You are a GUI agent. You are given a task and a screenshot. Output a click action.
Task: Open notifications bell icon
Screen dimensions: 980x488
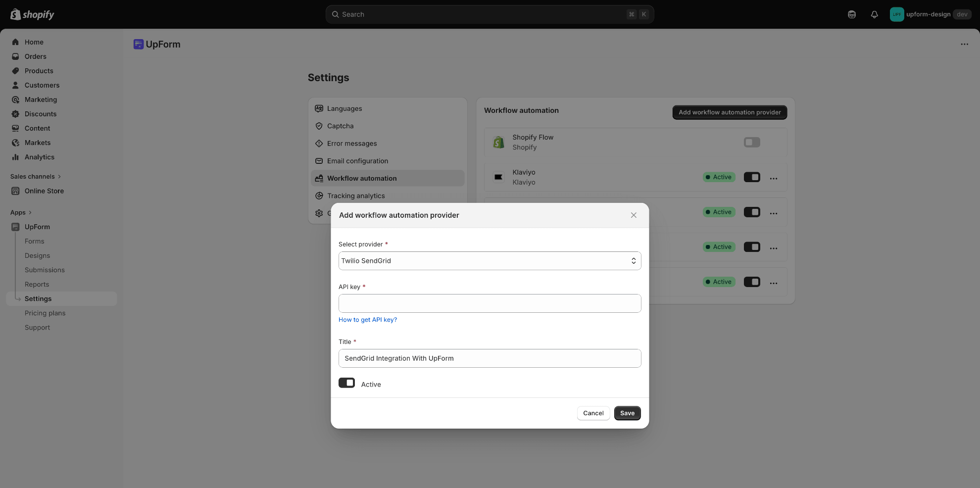click(875, 14)
